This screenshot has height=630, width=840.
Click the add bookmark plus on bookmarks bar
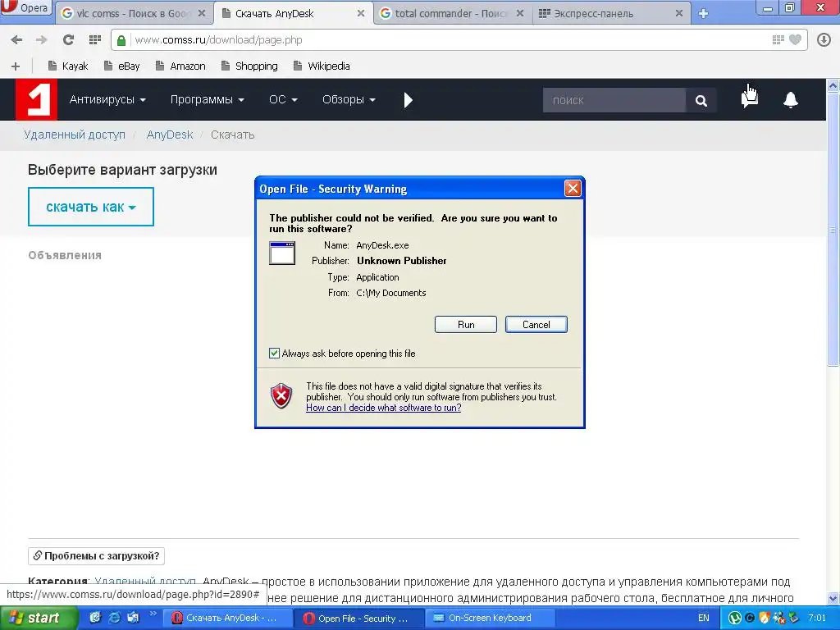point(16,66)
